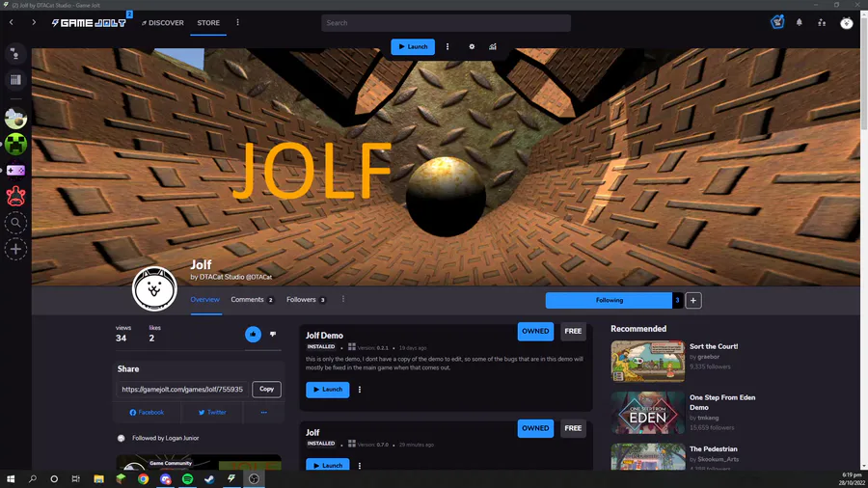The height and width of the screenshot is (488, 868).
Task: Click into the Search field
Action: [446, 23]
